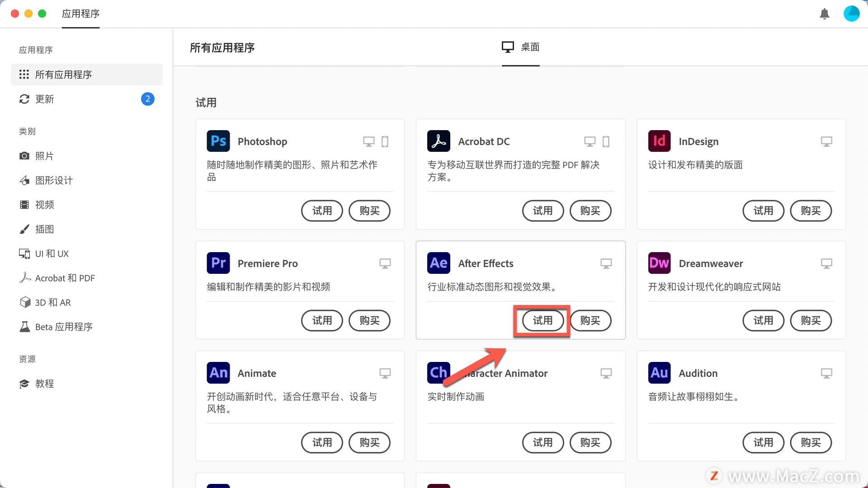This screenshot has width=868, height=488.
Task: Click the Audition Au icon
Action: pyautogui.click(x=659, y=373)
